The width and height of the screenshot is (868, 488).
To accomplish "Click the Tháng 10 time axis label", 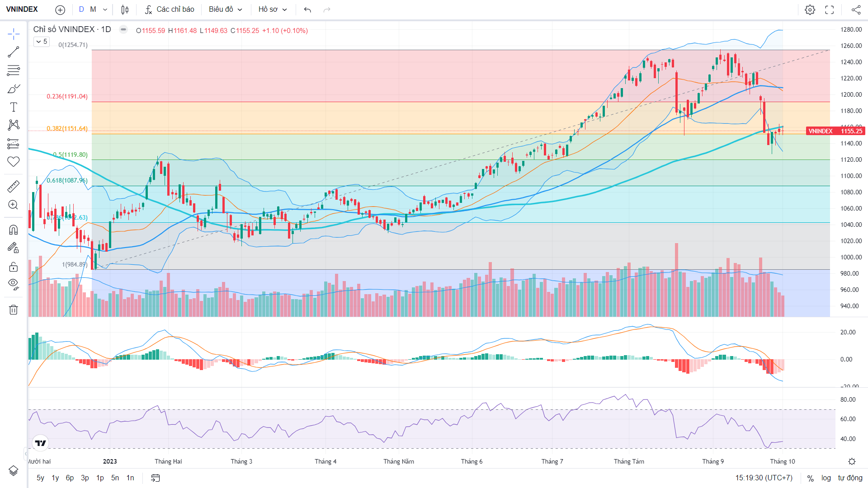I will pos(782,461).
